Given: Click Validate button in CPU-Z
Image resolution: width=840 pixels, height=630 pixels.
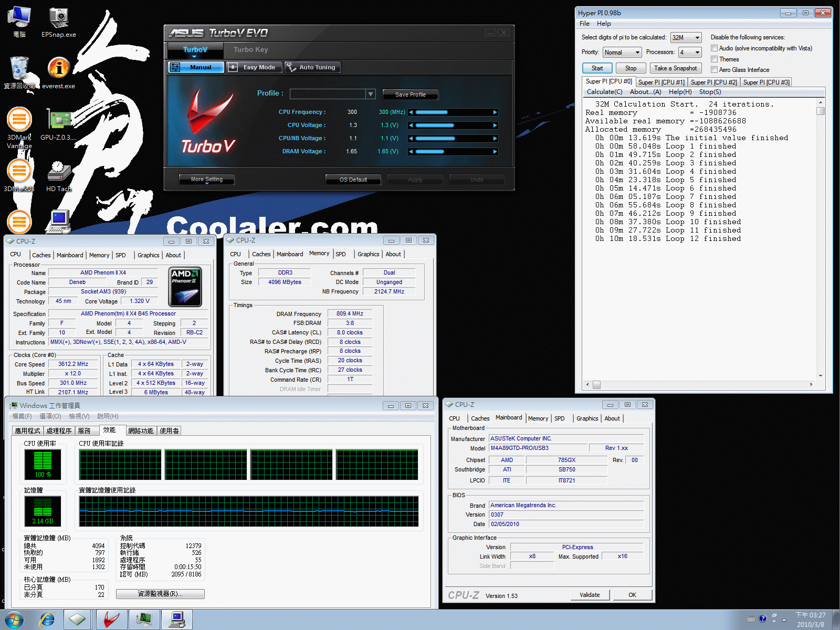Looking at the screenshot, I should coord(590,595).
